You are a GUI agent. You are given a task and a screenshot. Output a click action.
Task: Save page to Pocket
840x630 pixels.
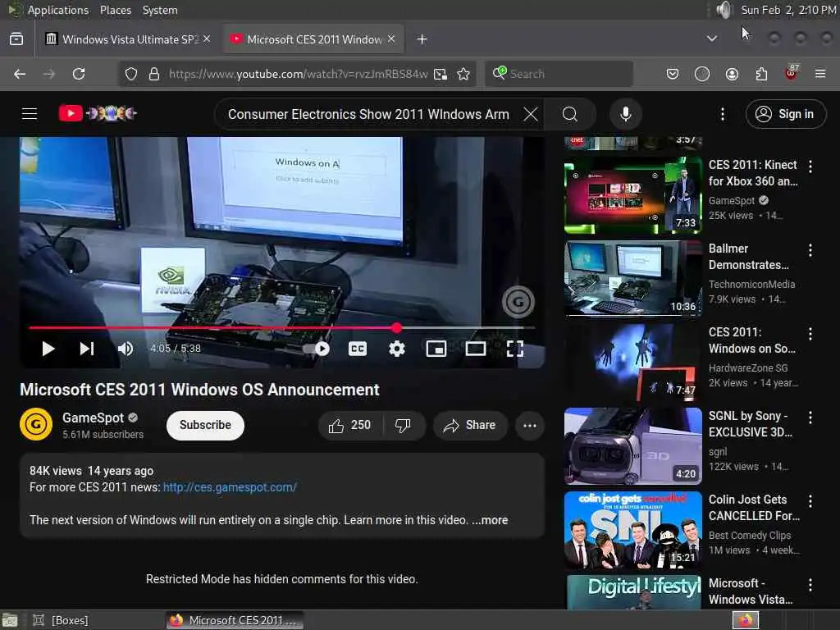pos(673,74)
